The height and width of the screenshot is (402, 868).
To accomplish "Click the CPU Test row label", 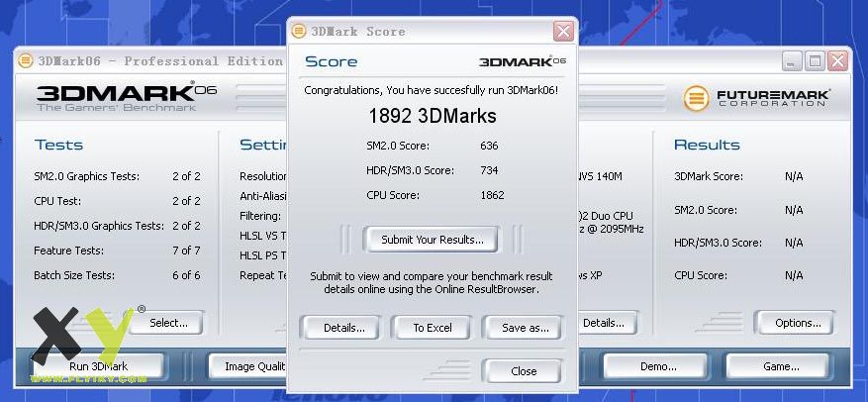I will tap(57, 201).
